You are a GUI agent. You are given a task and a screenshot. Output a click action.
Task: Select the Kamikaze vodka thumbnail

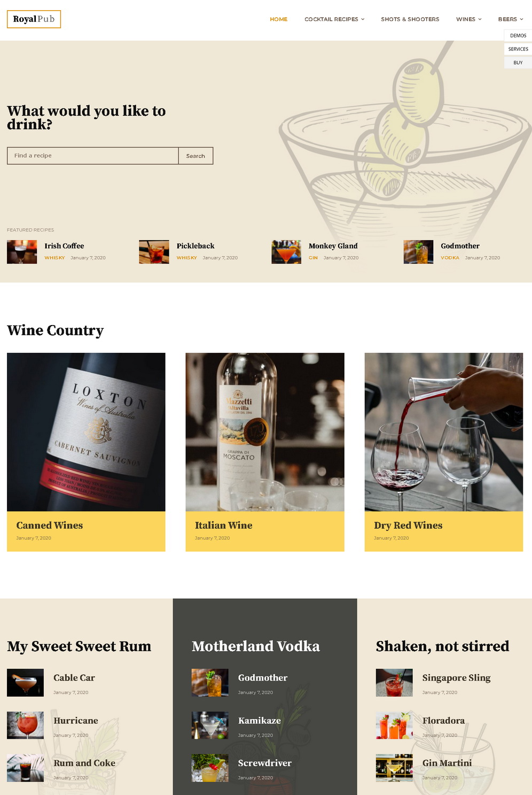(210, 725)
